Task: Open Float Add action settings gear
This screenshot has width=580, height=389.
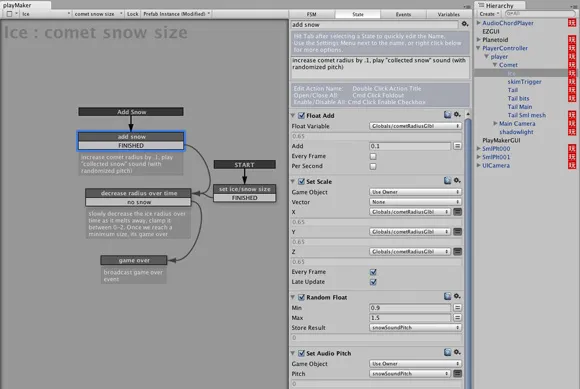Action: (457, 114)
